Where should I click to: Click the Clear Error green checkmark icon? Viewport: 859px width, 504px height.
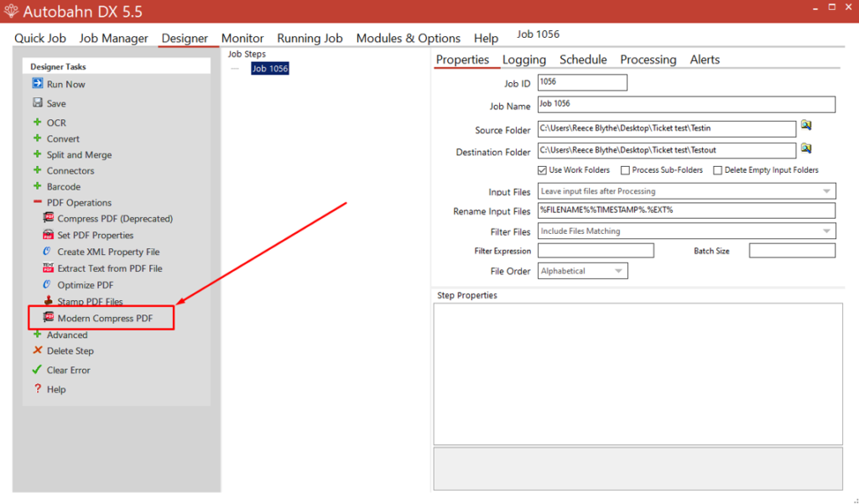[37, 370]
